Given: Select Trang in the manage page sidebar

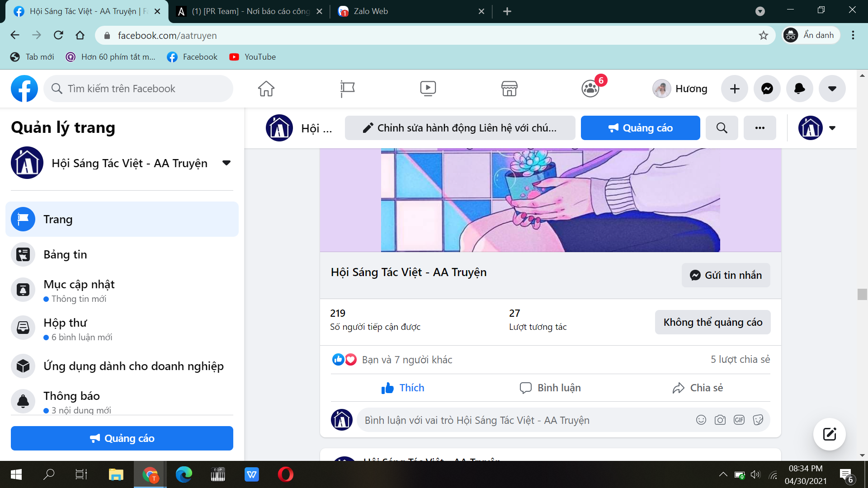Looking at the screenshot, I should pyautogui.click(x=122, y=219).
